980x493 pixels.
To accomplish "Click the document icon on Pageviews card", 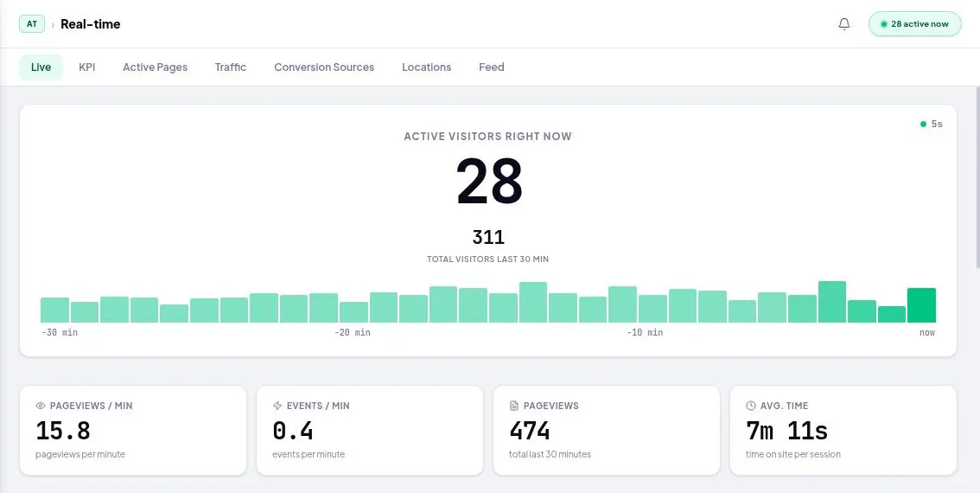I will tap(514, 406).
